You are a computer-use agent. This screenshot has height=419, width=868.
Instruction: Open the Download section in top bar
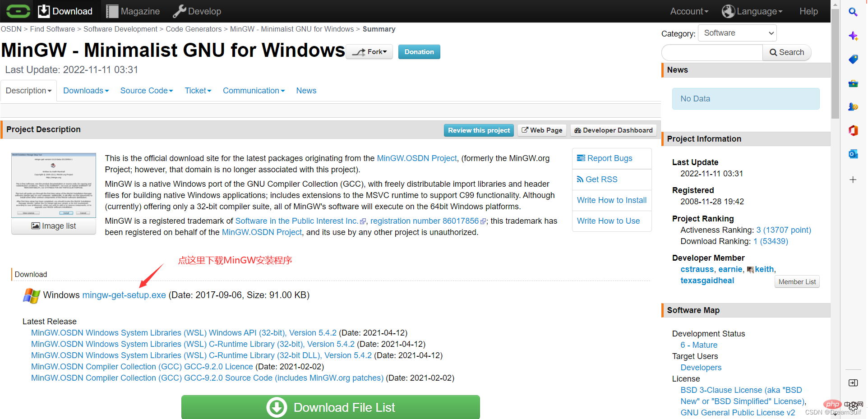pyautogui.click(x=65, y=11)
